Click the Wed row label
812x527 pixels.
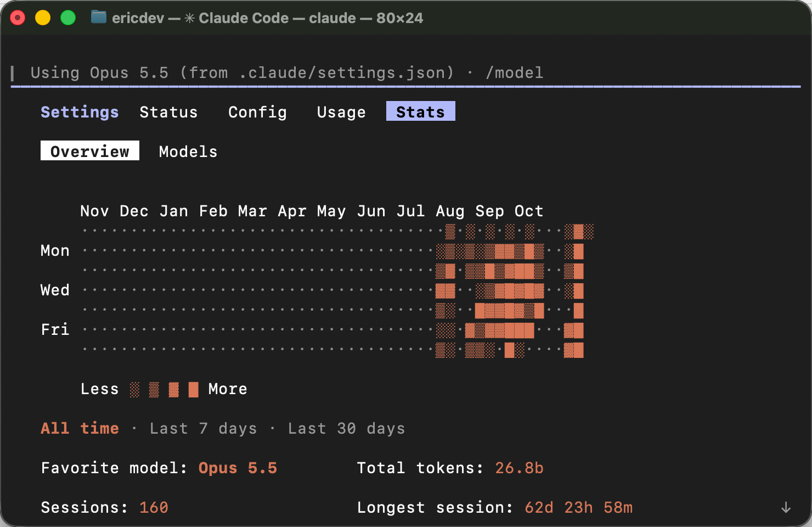(x=55, y=290)
